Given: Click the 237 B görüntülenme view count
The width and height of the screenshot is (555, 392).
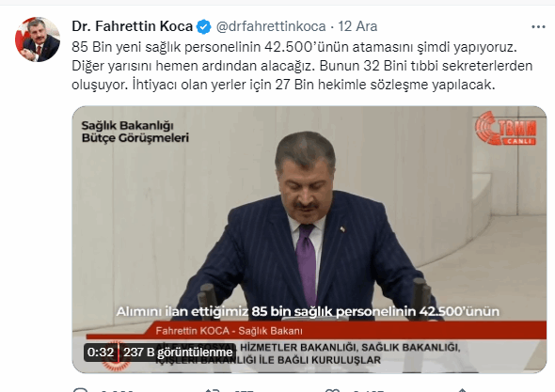Looking at the screenshot, I should click(178, 353).
